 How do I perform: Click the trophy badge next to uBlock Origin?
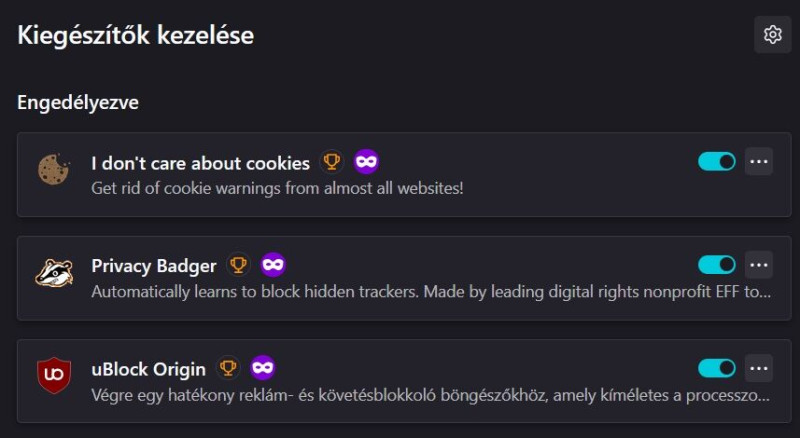[228, 368]
